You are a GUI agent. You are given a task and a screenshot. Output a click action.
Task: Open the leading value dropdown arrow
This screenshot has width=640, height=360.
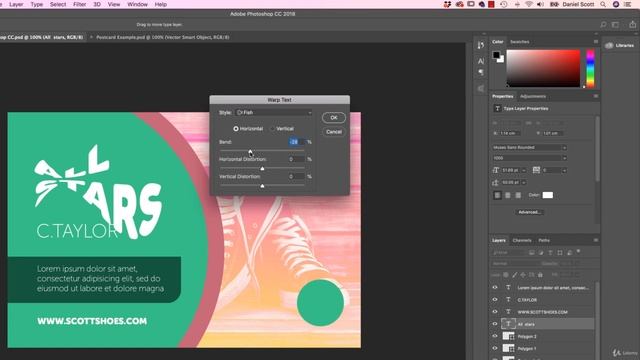tap(524, 182)
